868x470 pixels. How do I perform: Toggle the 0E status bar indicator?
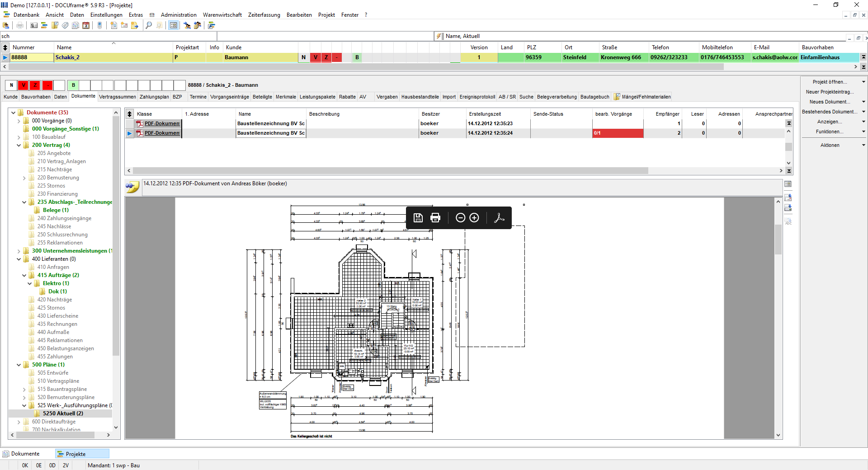[x=39, y=465]
